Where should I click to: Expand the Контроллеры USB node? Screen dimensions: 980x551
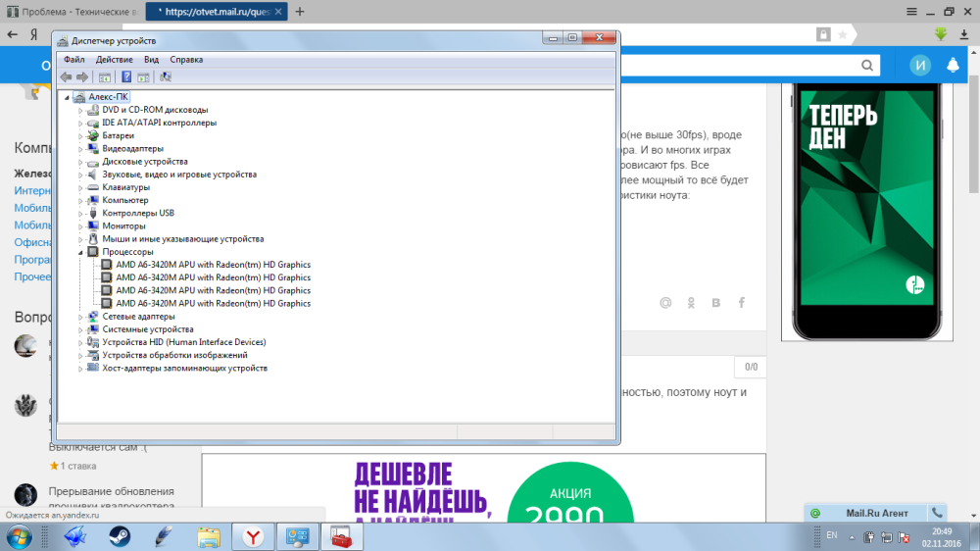click(80, 214)
